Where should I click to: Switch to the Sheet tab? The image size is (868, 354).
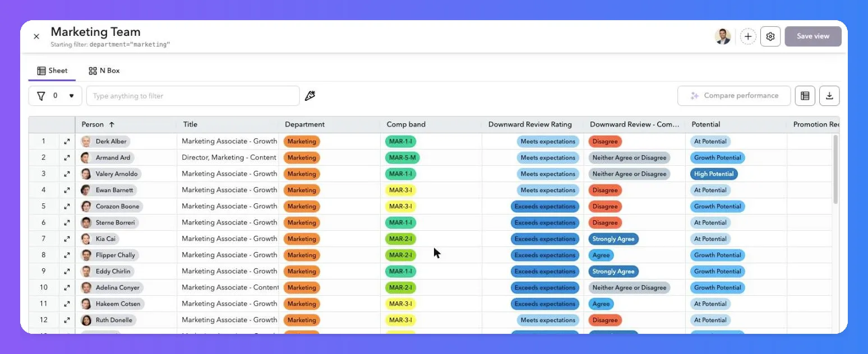(52, 71)
